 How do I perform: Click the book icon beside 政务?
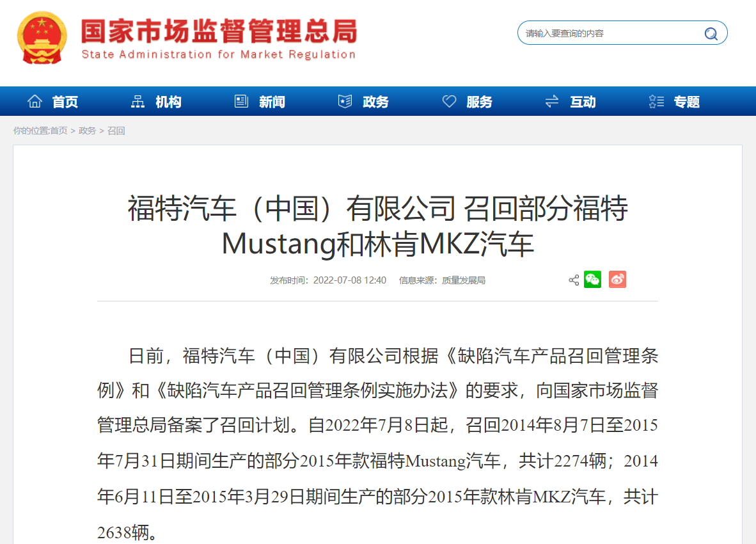pyautogui.click(x=345, y=101)
